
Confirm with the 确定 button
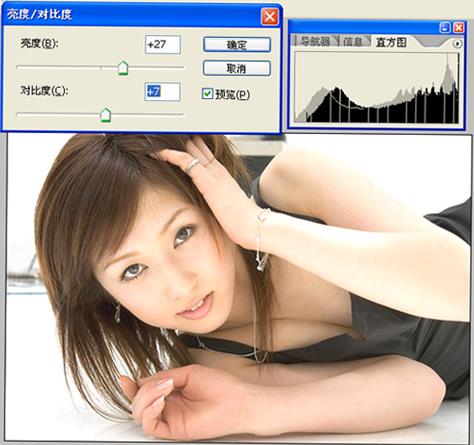click(x=237, y=45)
